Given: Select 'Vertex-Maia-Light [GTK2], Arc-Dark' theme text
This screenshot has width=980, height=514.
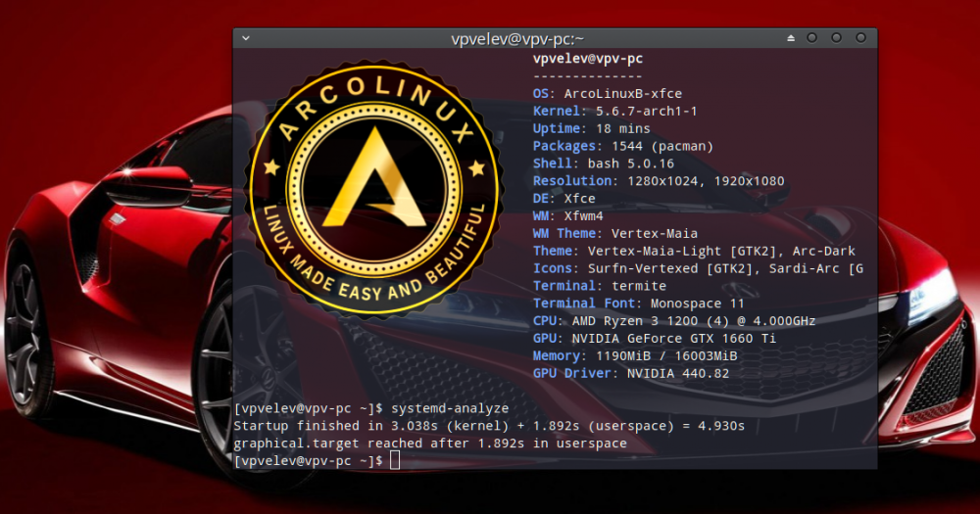Looking at the screenshot, I should pyautogui.click(x=721, y=251).
